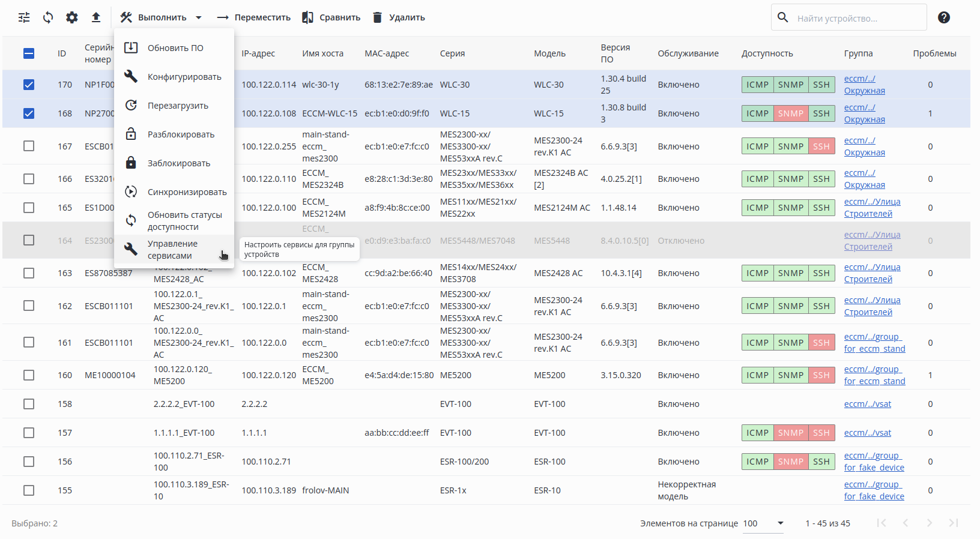The image size is (980, 539).
Task: Open the settings gear icon
Action: [x=72, y=17]
